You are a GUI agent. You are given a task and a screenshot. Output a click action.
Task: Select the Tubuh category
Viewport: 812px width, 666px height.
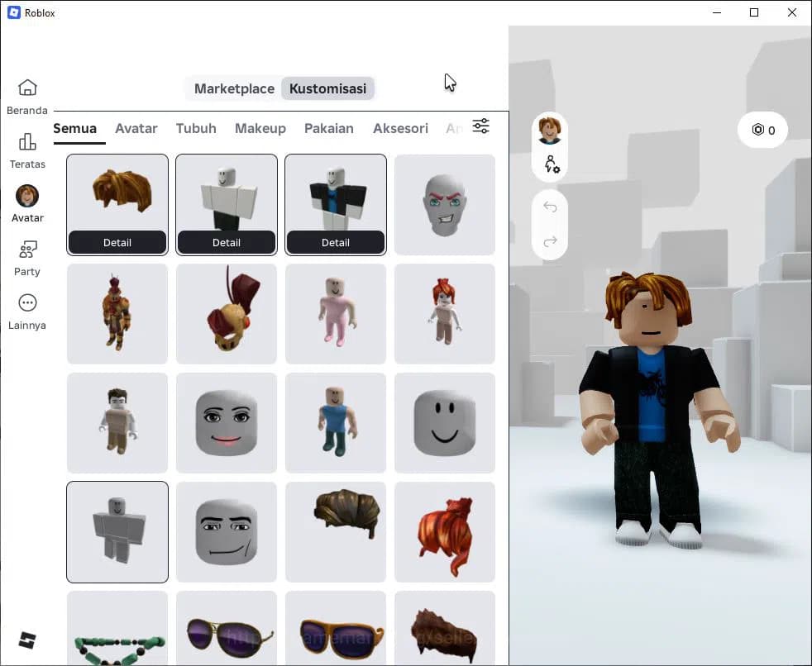(x=196, y=128)
